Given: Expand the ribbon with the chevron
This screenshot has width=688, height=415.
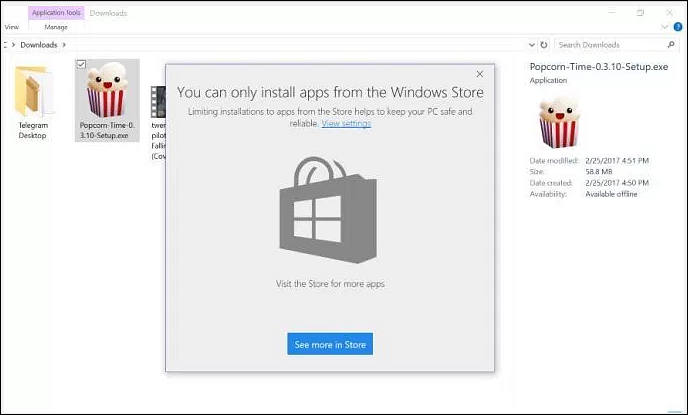Looking at the screenshot, I should (664, 27).
